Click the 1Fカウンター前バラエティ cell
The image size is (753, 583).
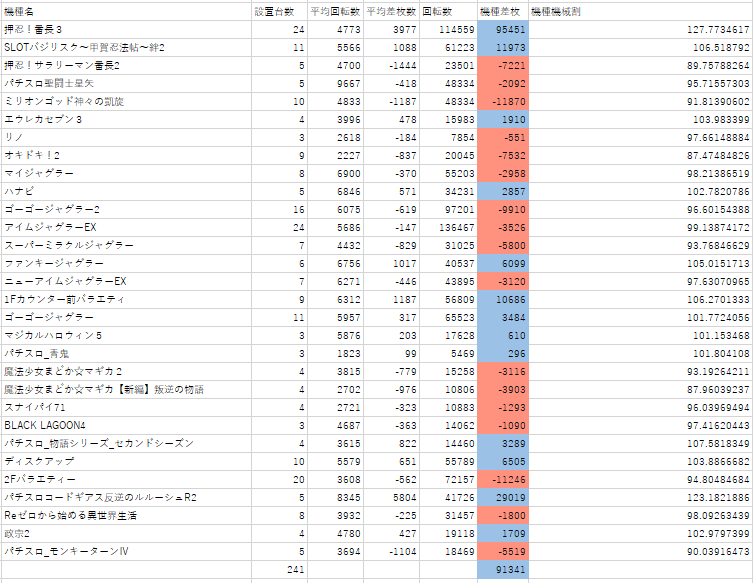click(126, 300)
